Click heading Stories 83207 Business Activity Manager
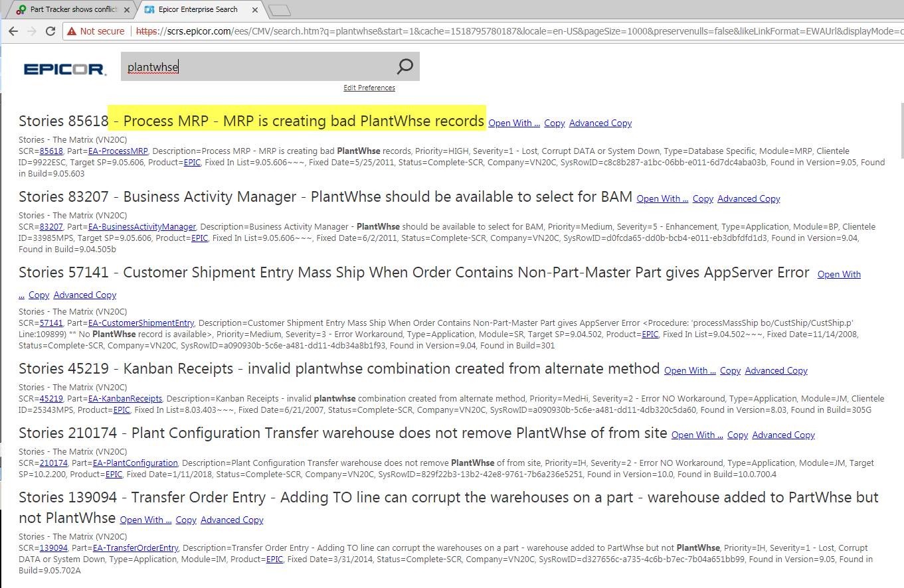This screenshot has height=588, width=904. [325, 196]
